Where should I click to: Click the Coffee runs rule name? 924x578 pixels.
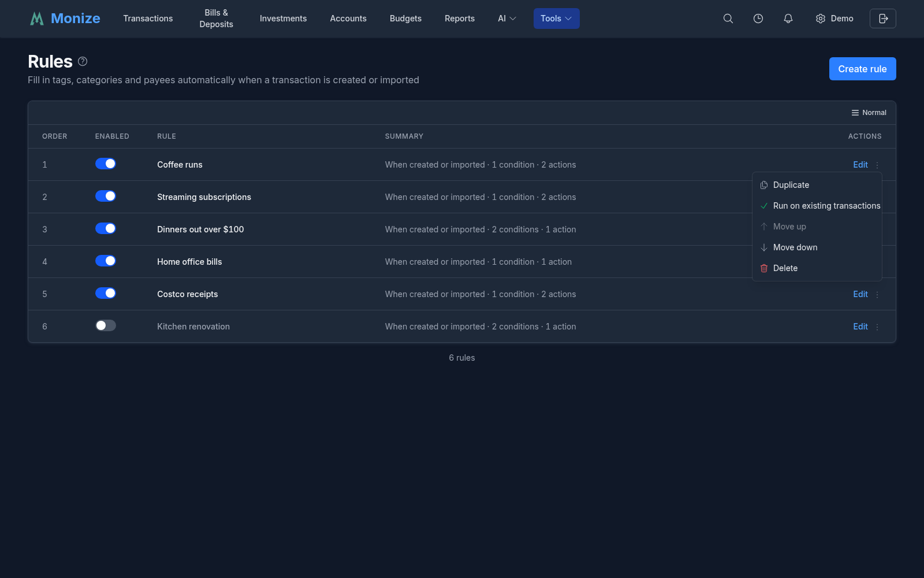[180, 165]
